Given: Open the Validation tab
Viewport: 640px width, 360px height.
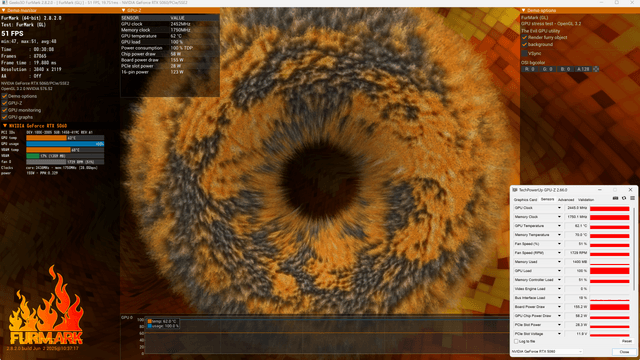Looking at the screenshot, I should (x=586, y=200).
